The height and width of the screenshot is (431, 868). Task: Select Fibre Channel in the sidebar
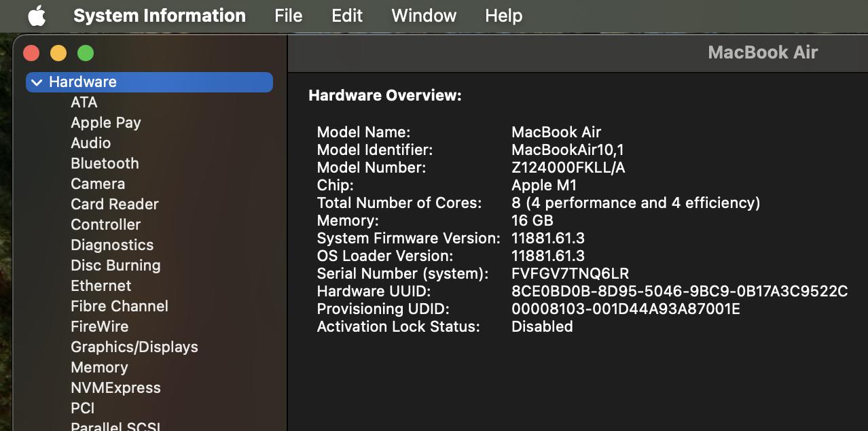point(120,307)
